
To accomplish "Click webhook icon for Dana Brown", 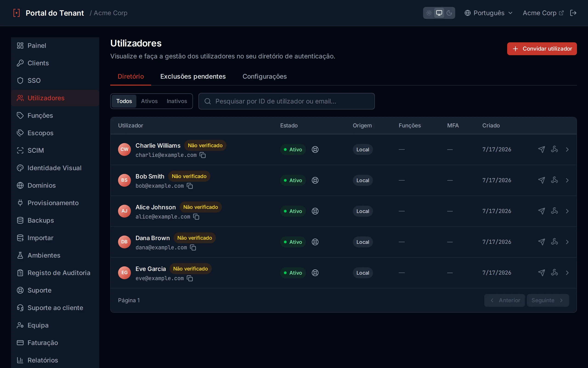I will pos(554,242).
